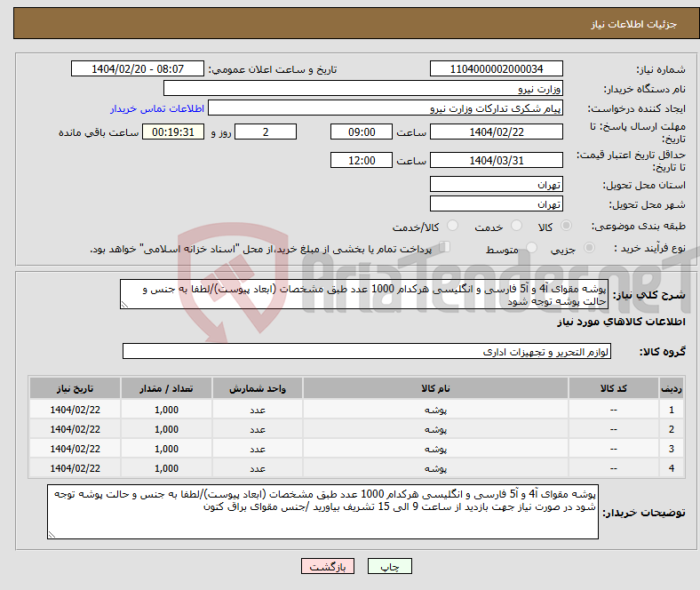Click unit عدد in row 1
Screen dimensions: 700x590
258,410
